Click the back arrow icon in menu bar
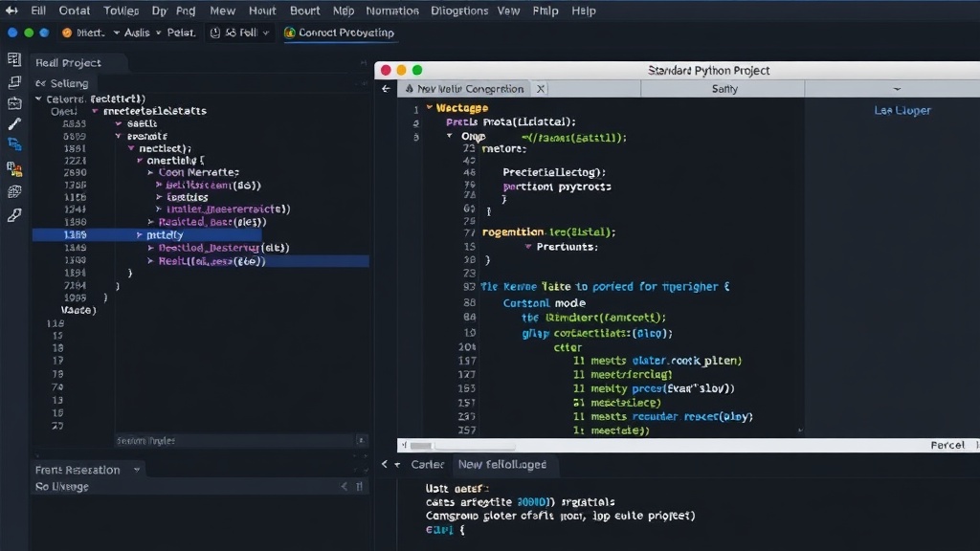Screen dimensions: 980x551 point(11,11)
